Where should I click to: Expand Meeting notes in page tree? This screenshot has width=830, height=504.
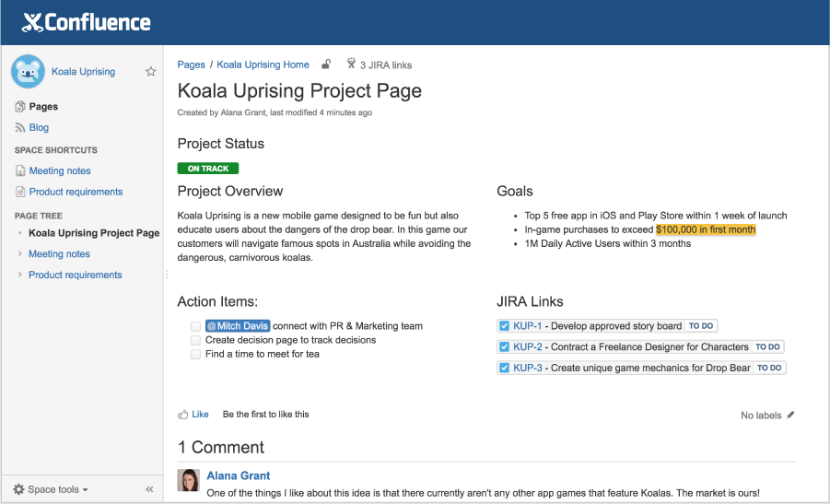pyautogui.click(x=20, y=253)
